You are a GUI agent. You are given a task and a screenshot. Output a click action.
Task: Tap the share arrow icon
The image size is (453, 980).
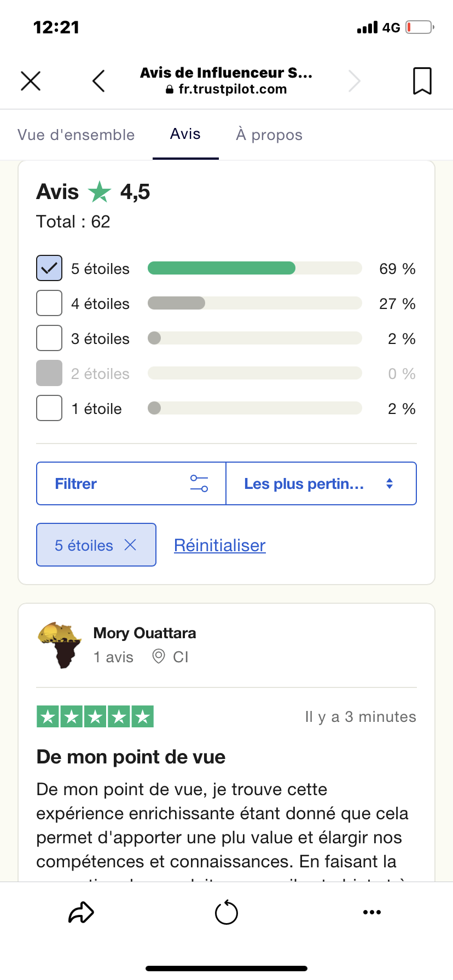[x=81, y=912]
